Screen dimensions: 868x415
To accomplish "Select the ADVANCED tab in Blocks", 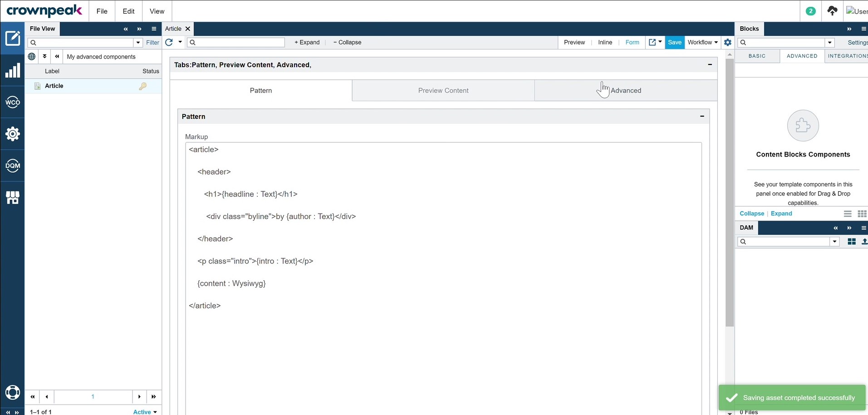I will (802, 56).
